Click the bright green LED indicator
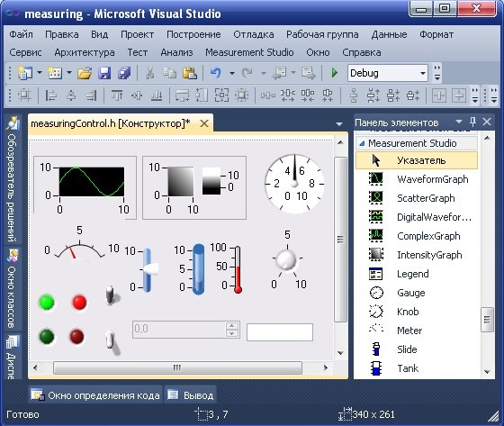 coord(47,302)
